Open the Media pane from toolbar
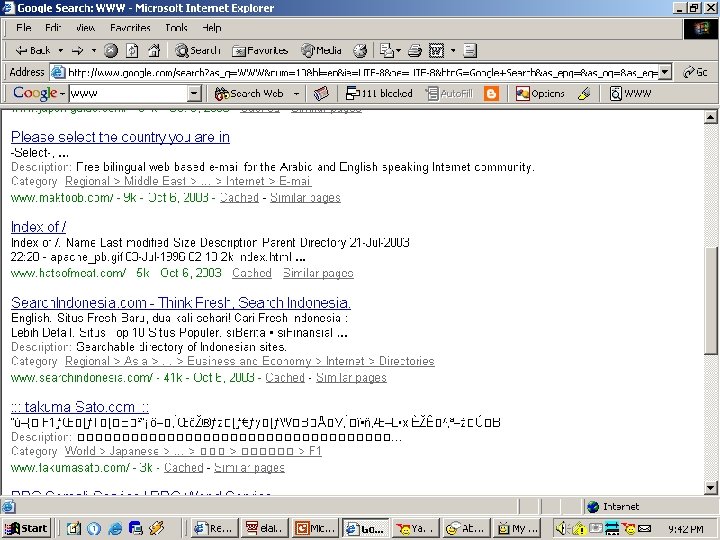This screenshot has height=540, width=720. tap(321, 51)
